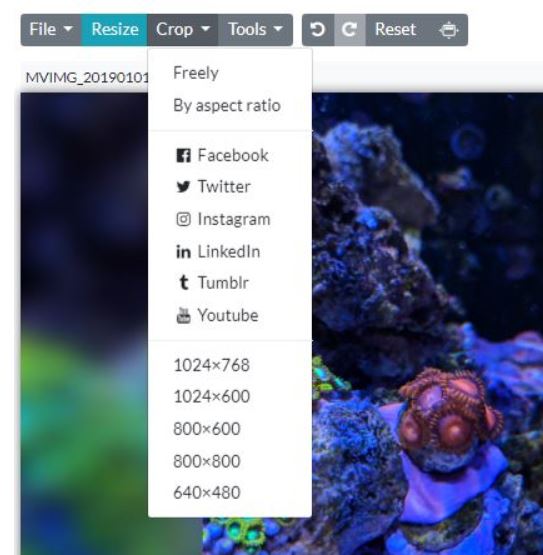Click the Resize button
Screen dimensions: 543x555
click(x=114, y=30)
